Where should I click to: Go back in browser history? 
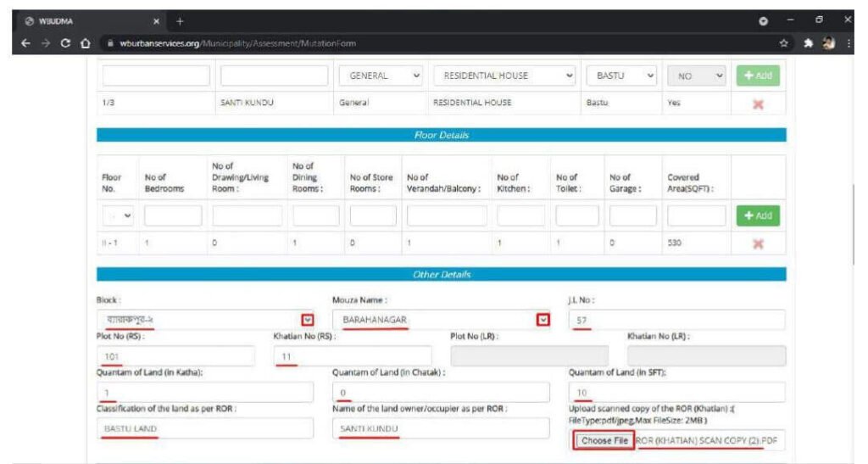pos(26,43)
